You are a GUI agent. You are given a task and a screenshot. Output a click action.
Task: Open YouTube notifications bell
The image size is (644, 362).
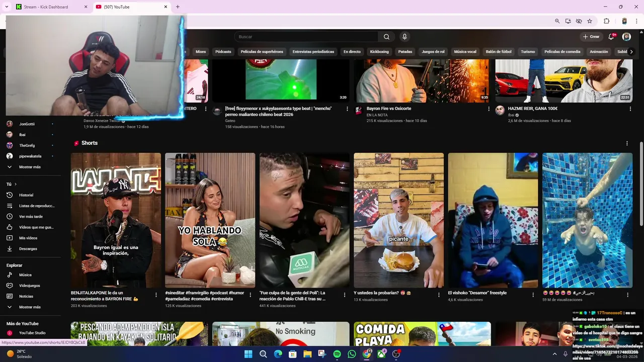point(612,37)
